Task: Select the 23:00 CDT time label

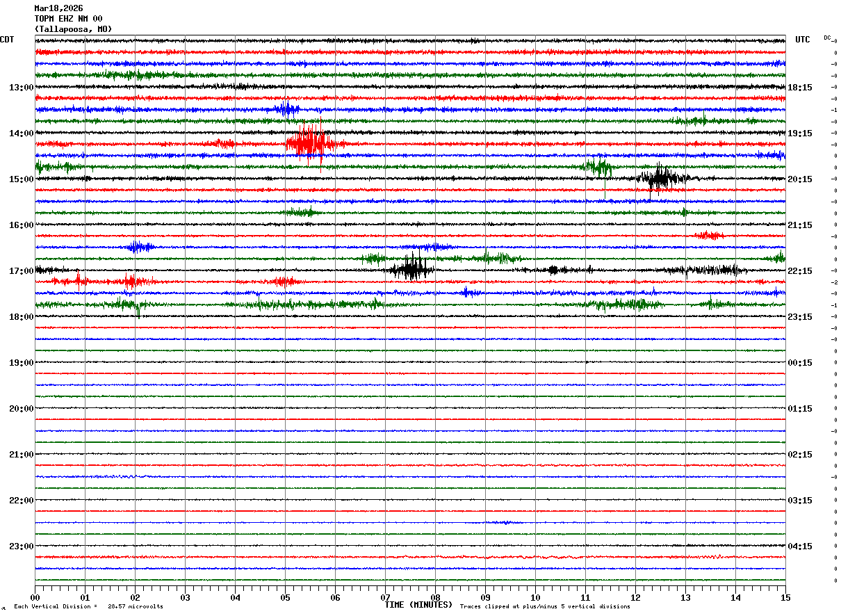Action: (22, 546)
